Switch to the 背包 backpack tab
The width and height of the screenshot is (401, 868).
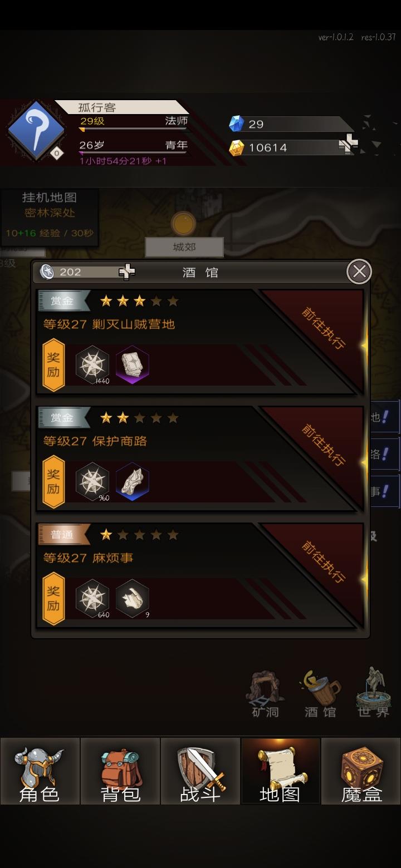pyautogui.click(x=120, y=771)
